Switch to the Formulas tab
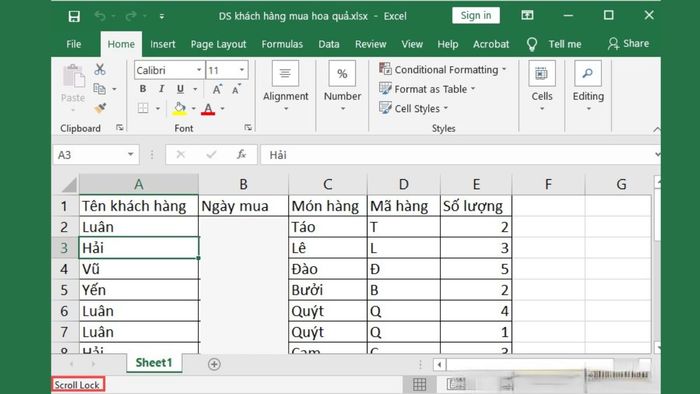The width and height of the screenshot is (700, 394). 282,44
